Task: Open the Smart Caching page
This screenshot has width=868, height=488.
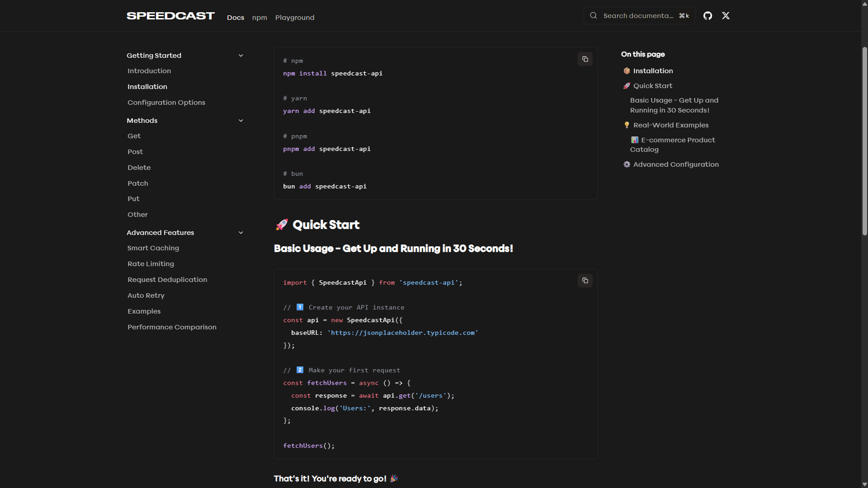Action: pyautogui.click(x=153, y=248)
